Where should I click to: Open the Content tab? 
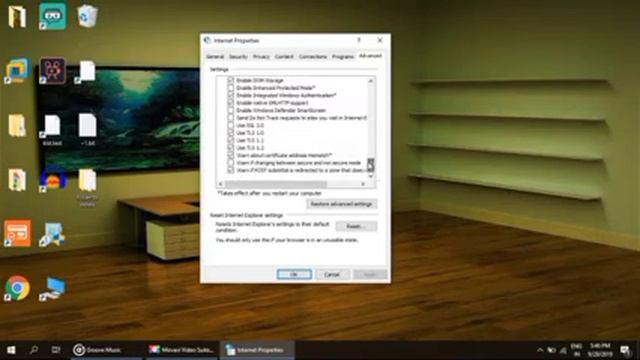click(x=284, y=57)
